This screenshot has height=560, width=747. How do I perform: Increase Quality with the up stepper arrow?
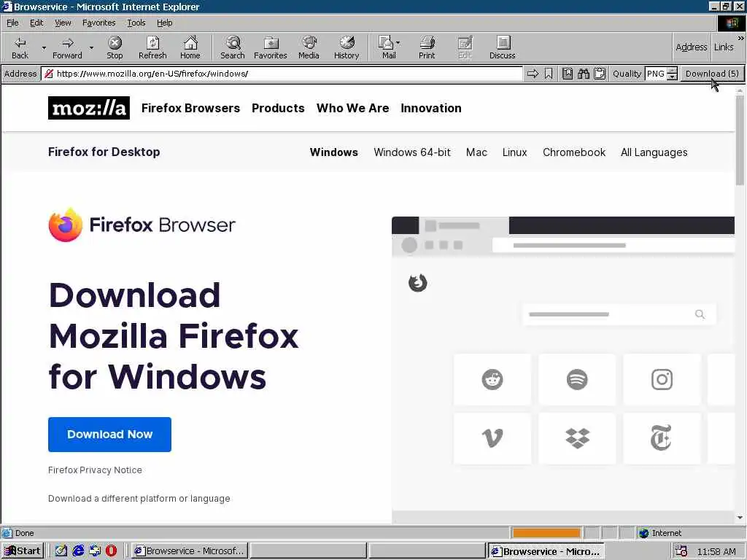coord(672,71)
